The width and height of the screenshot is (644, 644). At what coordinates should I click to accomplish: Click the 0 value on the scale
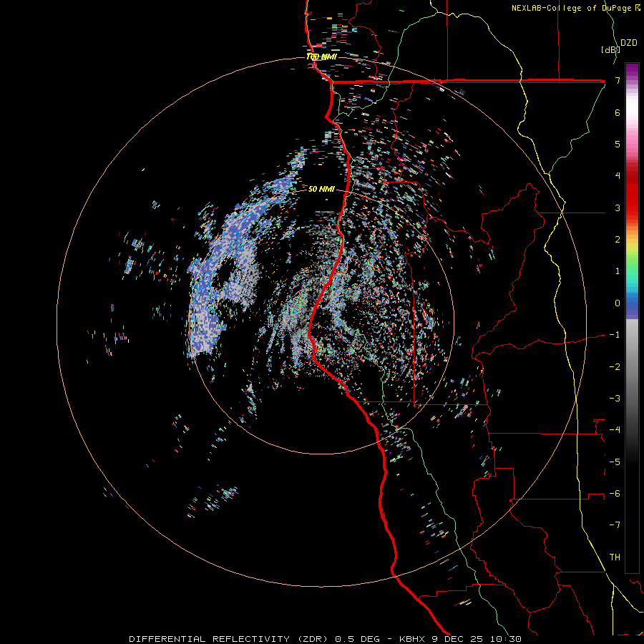click(x=618, y=303)
